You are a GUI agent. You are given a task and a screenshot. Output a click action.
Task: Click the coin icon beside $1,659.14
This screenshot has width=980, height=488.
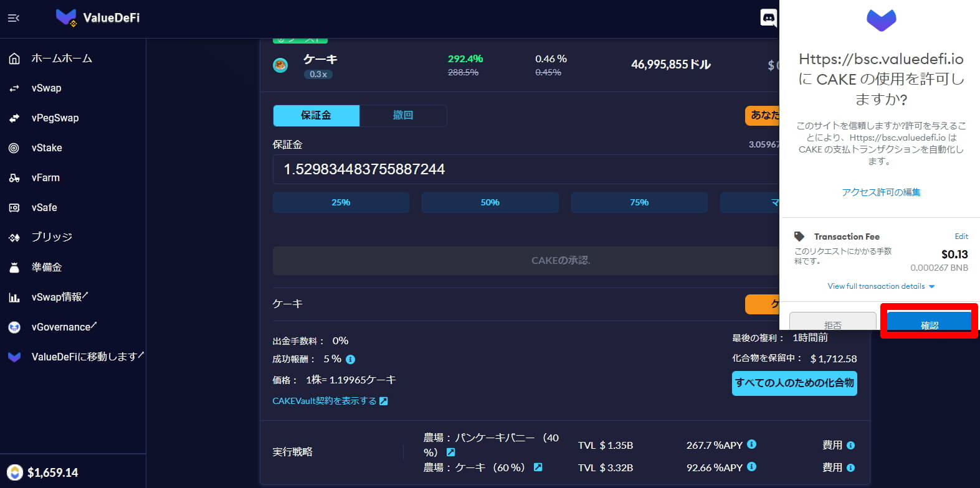(15, 472)
